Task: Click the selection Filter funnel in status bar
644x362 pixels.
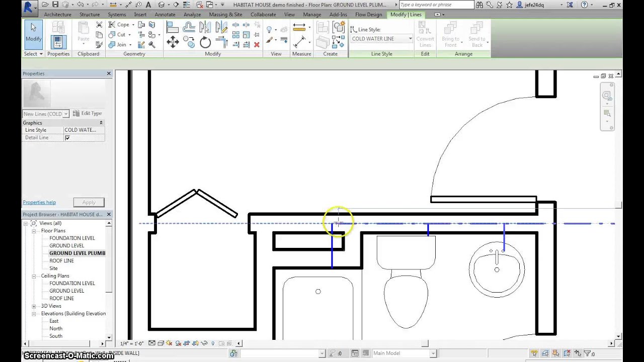Action: coord(587,353)
